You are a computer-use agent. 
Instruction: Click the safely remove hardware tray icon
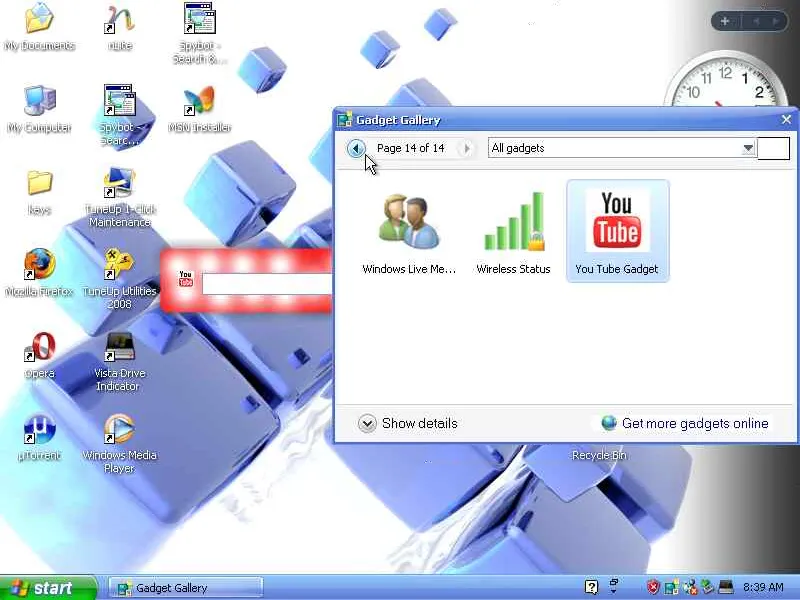click(707, 587)
